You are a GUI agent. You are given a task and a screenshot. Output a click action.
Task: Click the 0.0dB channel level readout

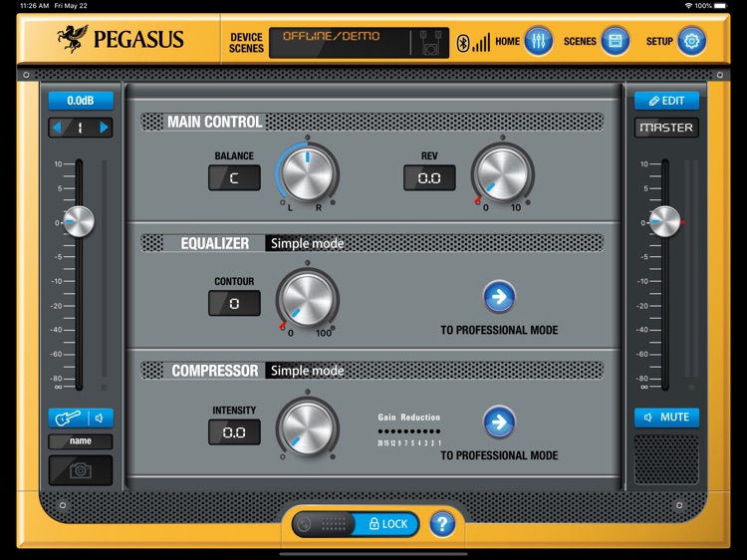[x=81, y=101]
